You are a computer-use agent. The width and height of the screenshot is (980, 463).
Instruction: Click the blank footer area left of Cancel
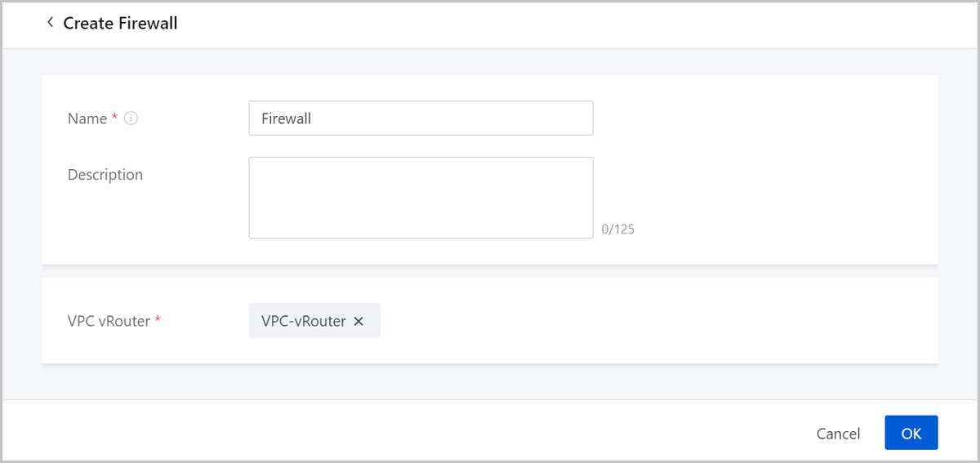click(408, 433)
